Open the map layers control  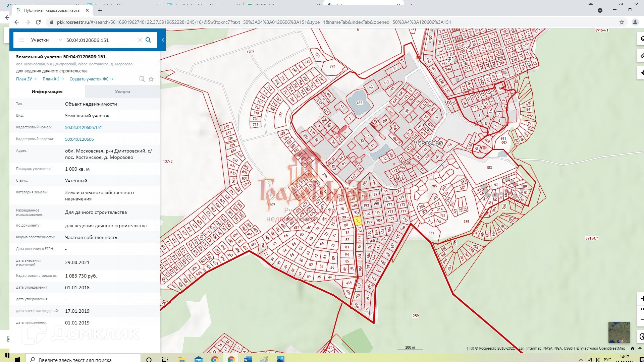coord(641,38)
